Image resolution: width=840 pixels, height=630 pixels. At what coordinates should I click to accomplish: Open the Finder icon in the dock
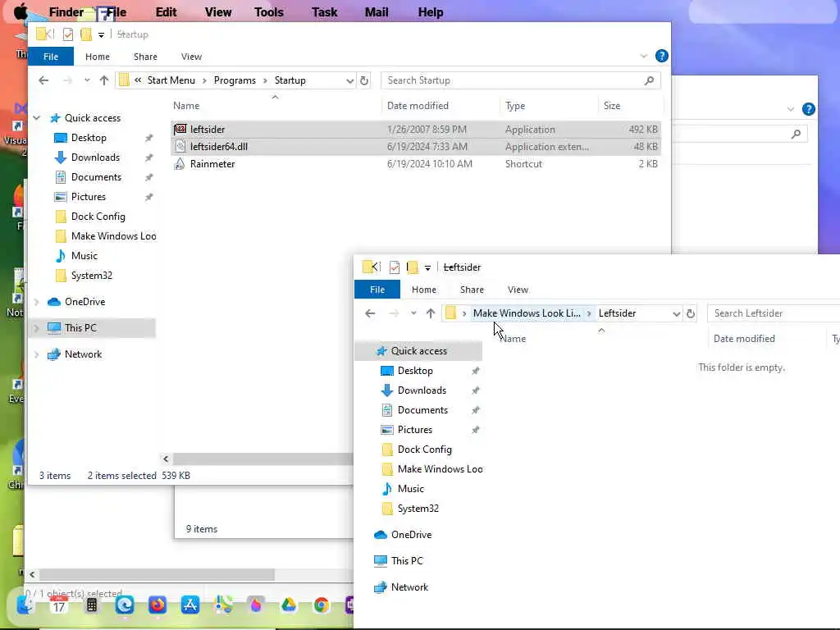[24, 605]
